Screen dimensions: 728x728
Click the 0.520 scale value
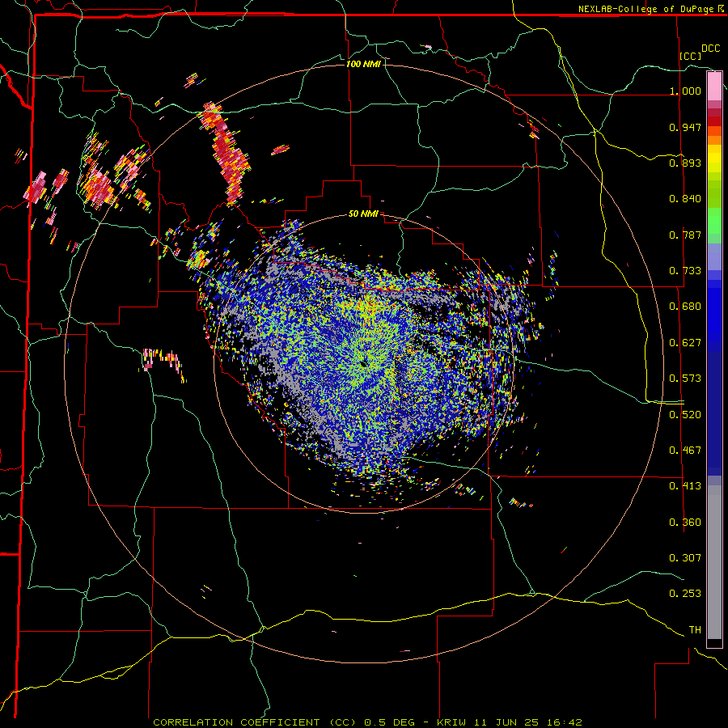coord(685,415)
